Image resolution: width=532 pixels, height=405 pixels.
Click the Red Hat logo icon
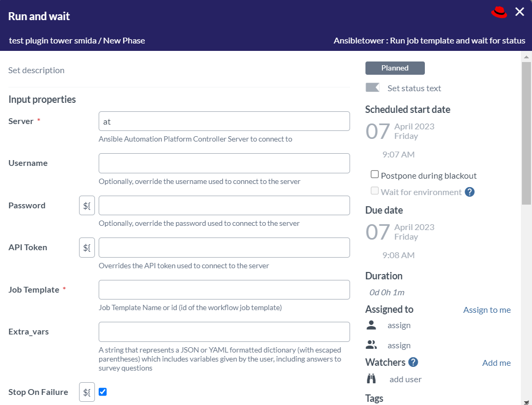coord(499,12)
